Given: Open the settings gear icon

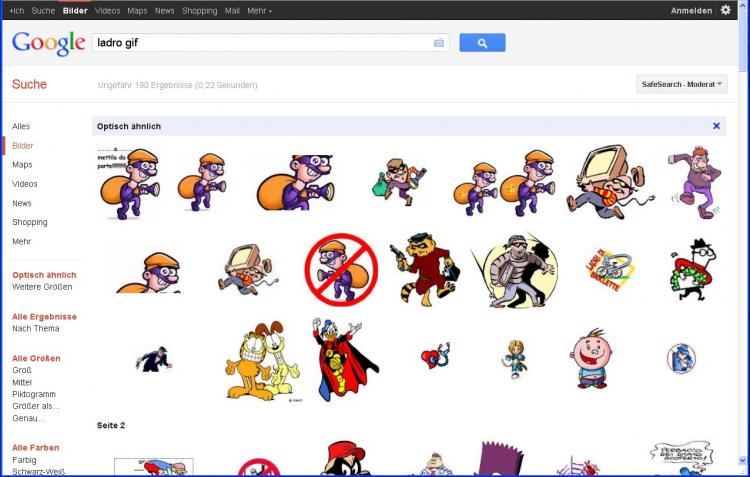Looking at the screenshot, I should (726, 10).
